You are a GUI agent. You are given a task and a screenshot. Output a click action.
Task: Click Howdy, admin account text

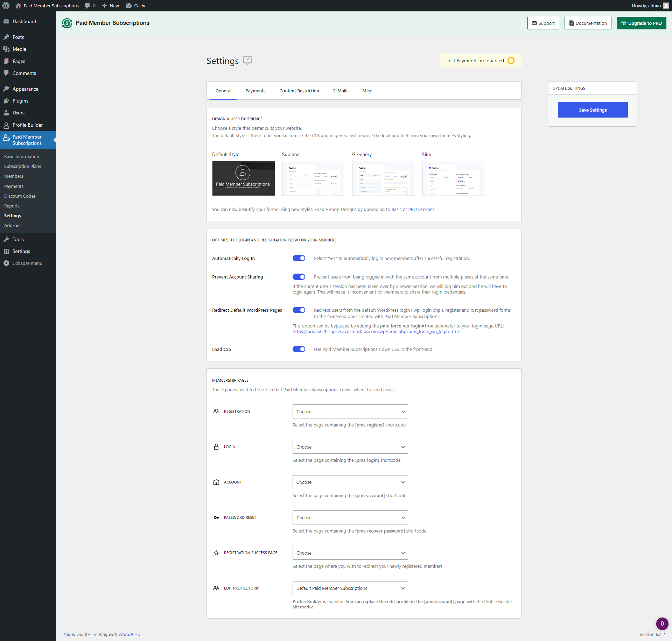646,6
